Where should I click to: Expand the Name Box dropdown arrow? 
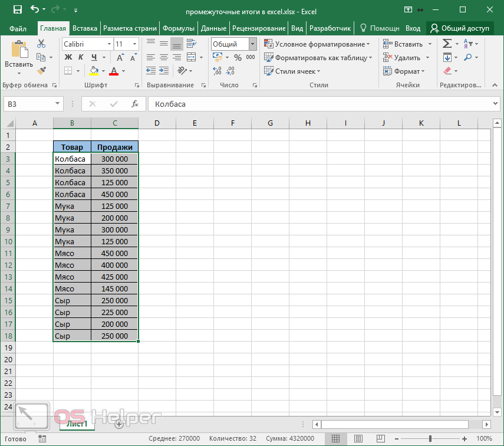tap(57, 104)
